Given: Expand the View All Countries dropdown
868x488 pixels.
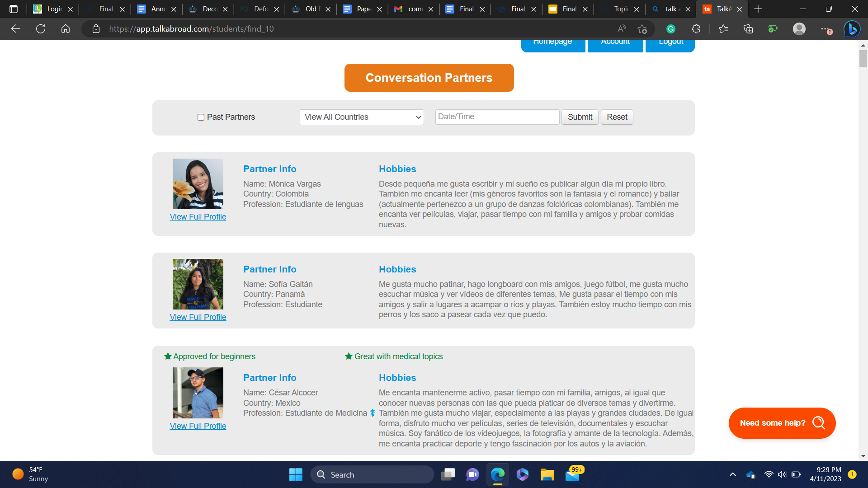Looking at the screenshot, I should [362, 117].
